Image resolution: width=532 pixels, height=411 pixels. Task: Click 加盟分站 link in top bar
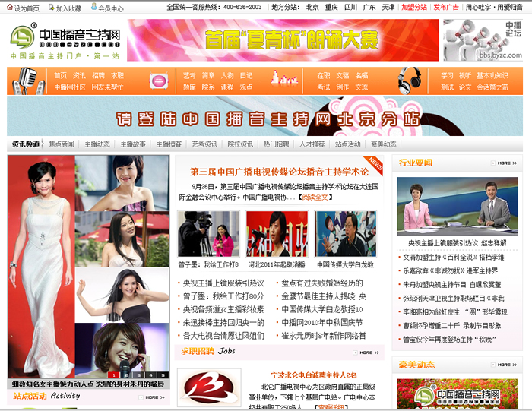(x=414, y=7)
